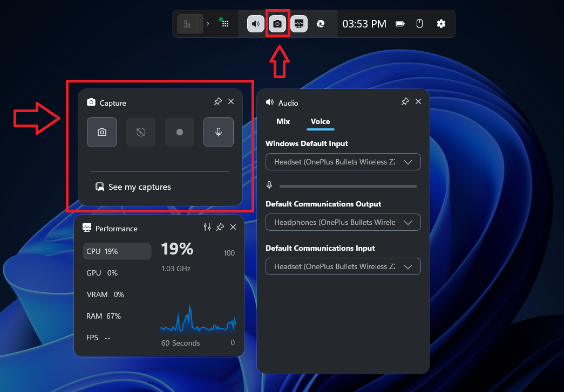Select the Voice tab

[320, 121]
